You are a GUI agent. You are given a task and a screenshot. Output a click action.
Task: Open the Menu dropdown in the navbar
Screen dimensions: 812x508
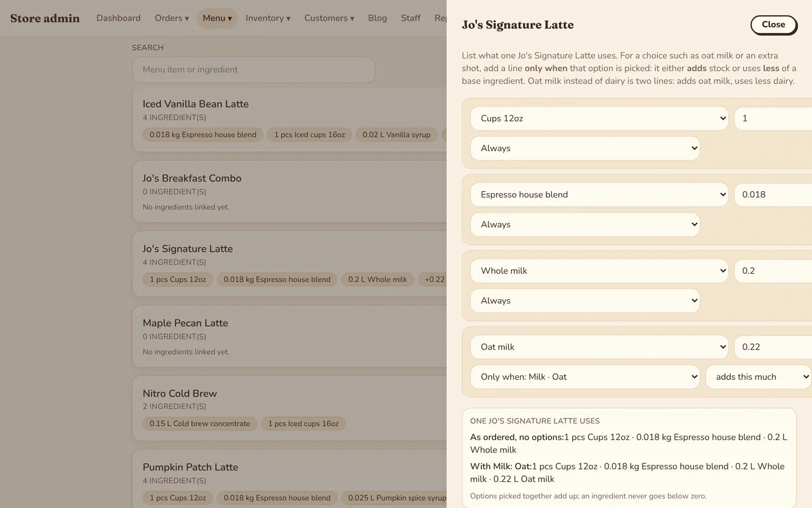coord(217,18)
